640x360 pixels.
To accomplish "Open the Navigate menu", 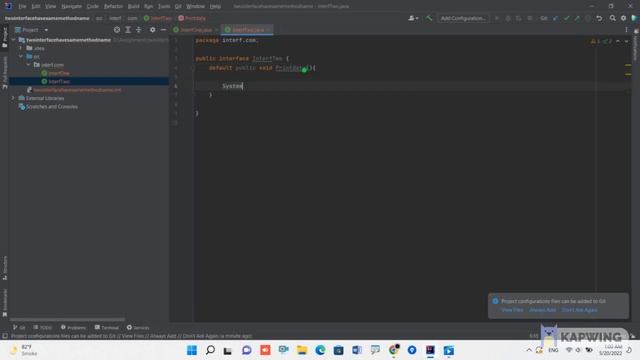I will coord(71,6).
